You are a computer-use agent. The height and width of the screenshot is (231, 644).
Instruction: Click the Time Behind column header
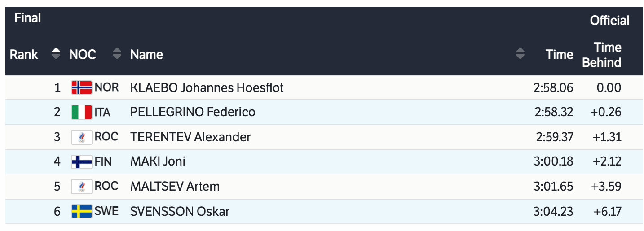coord(601,55)
